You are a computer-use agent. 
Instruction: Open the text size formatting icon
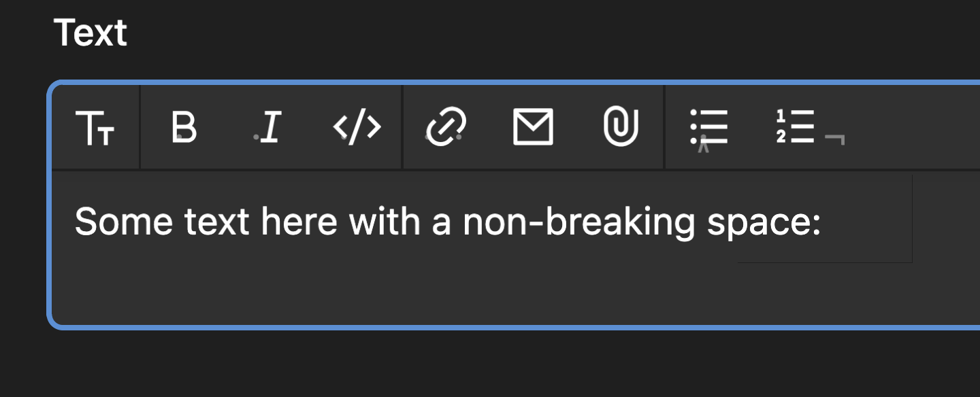pyautogui.click(x=95, y=128)
